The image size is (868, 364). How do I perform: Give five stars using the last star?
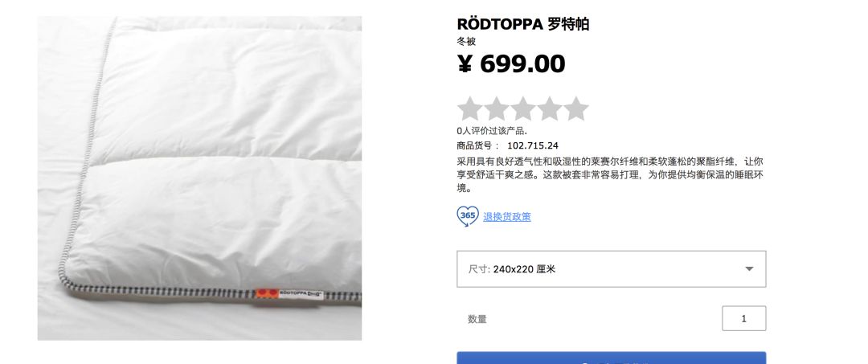575,108
